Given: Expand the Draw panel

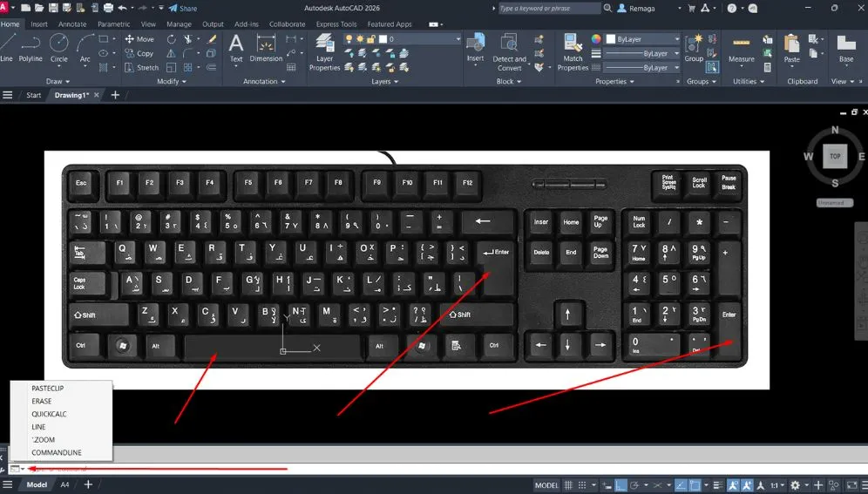Looking at the screenshot, I should point(58,81).
